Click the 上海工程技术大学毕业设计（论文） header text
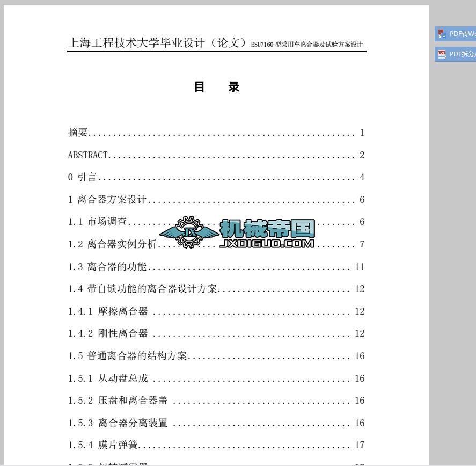The width and height of the screenshot is (476, 466). click(x=158, y=42)
